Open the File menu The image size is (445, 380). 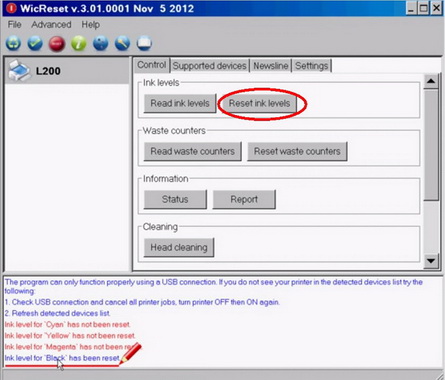click(14, 25)
